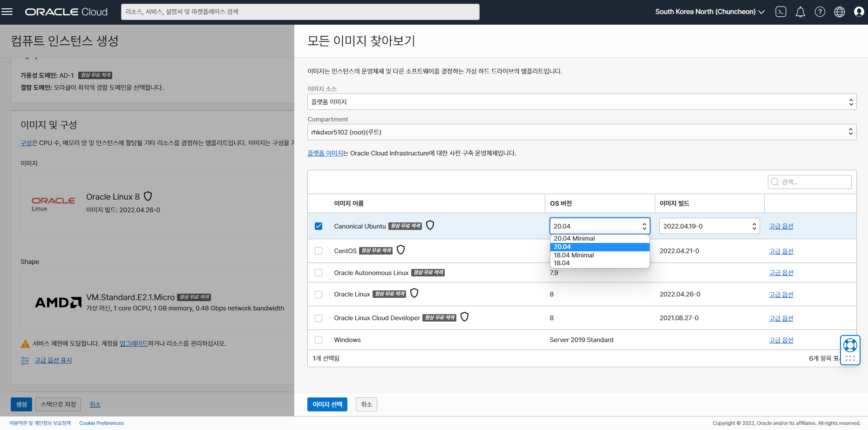868x430 pixels.
Task: Click the shield icon beside CentOS
Action: pyautogui.click(x=400, y=250)
